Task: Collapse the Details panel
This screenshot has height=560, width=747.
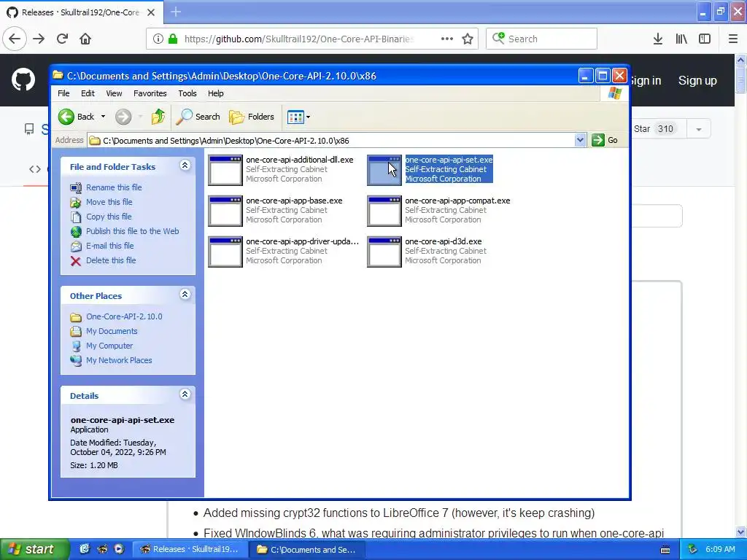Action: point(185,394)
